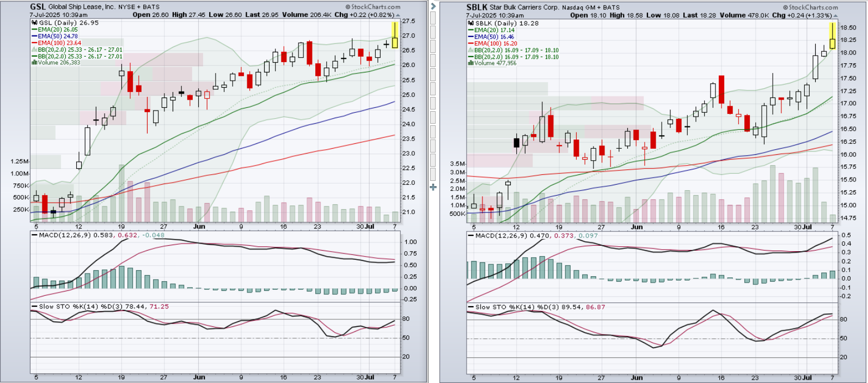The image size is (868, 383).
Task: Click the yellow-highlighted last candle on SBLK chart
Action: [x=833, y=37]
